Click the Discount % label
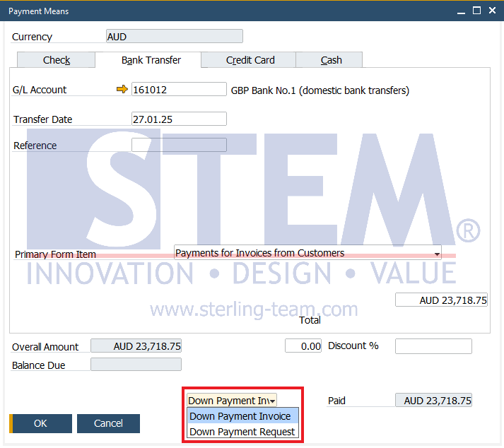Image resolution: width=504 pixels, height=448 pixels. 353,346
